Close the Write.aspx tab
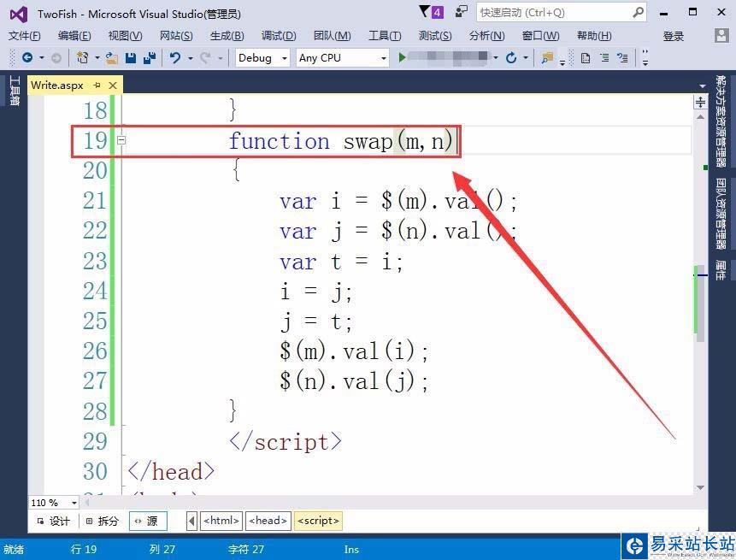 click(x=113, y=85)
